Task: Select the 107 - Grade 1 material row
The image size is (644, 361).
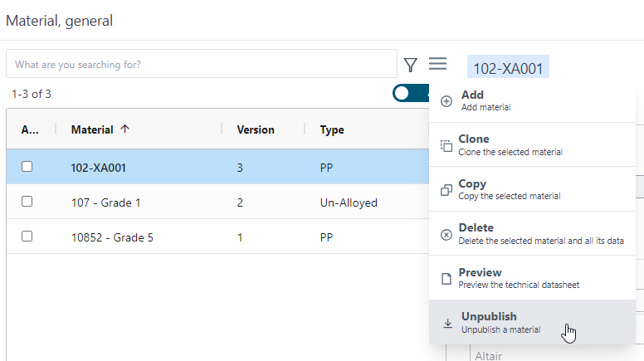Action: (217, 202)
